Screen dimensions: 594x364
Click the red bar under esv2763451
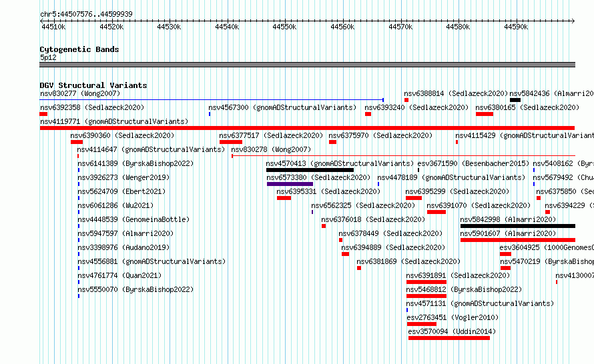pyautogui.click(x=422, y=324)
